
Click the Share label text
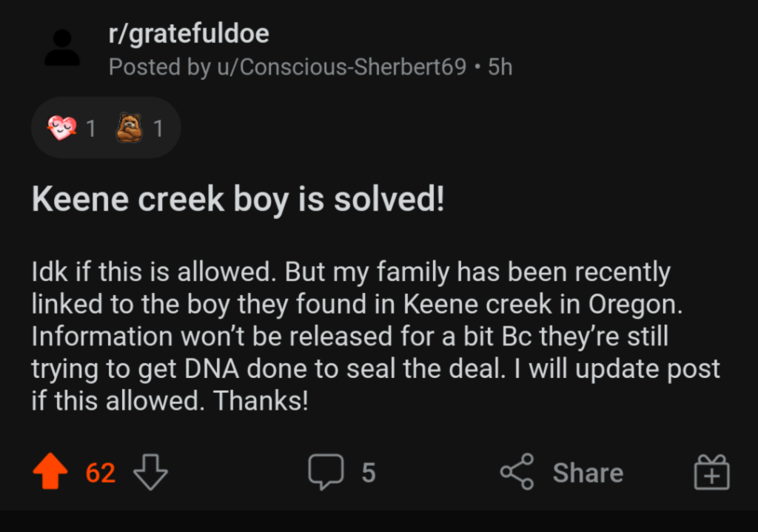coord(588,472)
